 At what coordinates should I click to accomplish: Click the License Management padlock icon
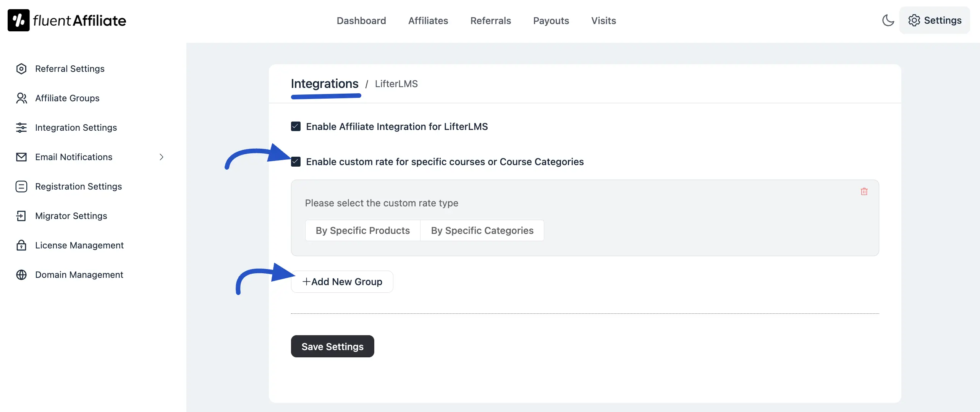point(21,245)
